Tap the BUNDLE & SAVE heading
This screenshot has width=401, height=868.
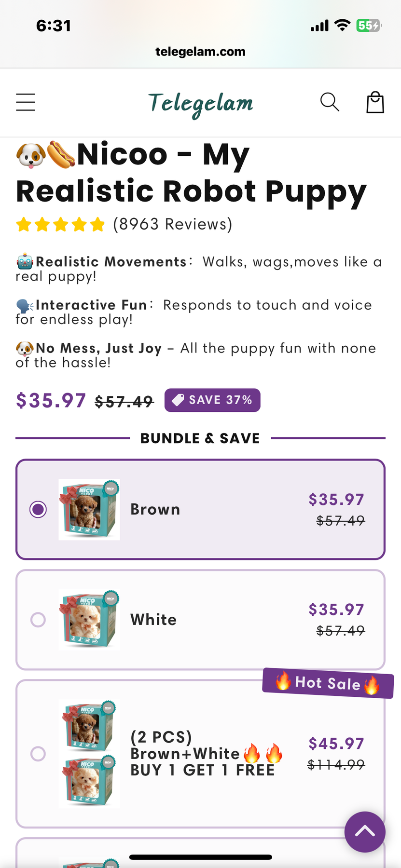[x=200, y=438]
